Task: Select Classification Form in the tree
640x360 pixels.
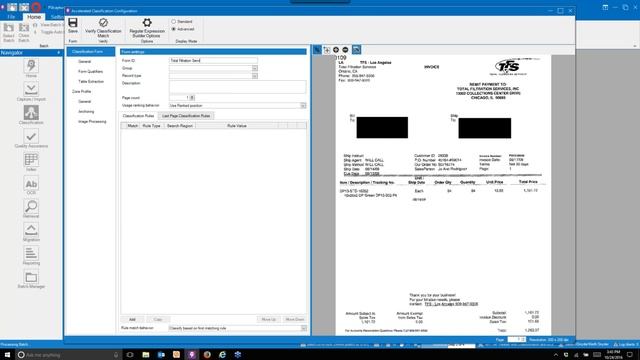Action: (91, 52)
